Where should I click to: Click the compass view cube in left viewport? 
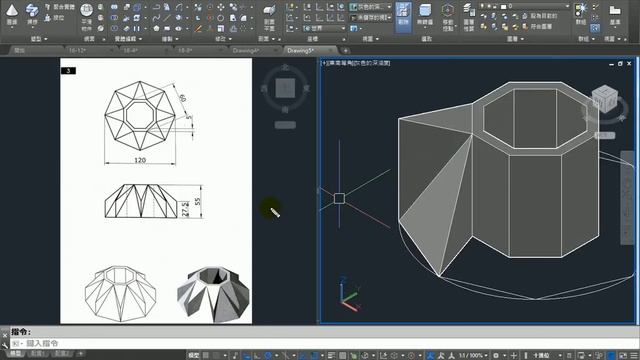(285, 88)
